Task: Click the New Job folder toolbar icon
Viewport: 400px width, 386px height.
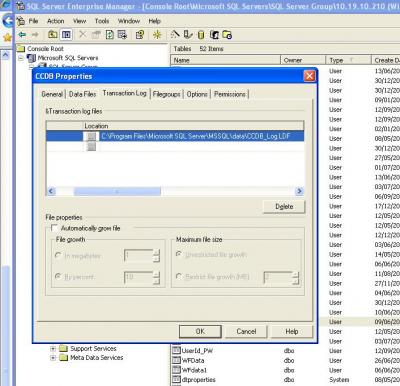Action: tap(227, 35)
